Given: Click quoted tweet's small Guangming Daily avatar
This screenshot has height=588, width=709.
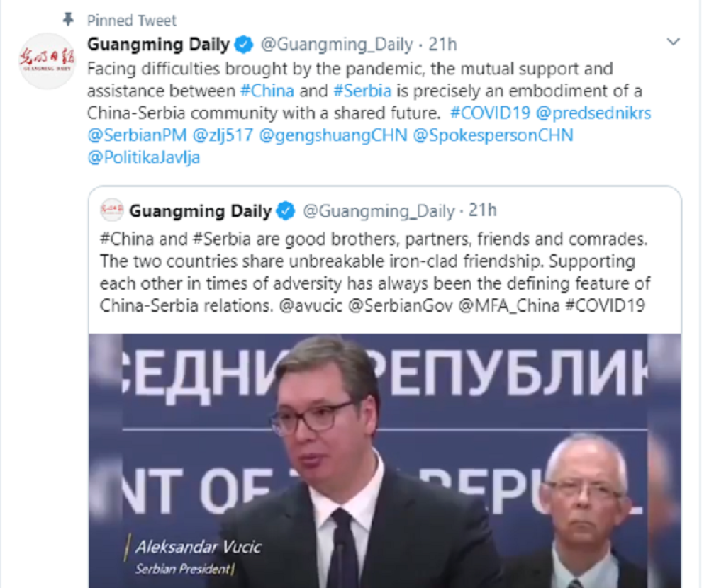Looking at the screenshot, I should tap(111, 210).
